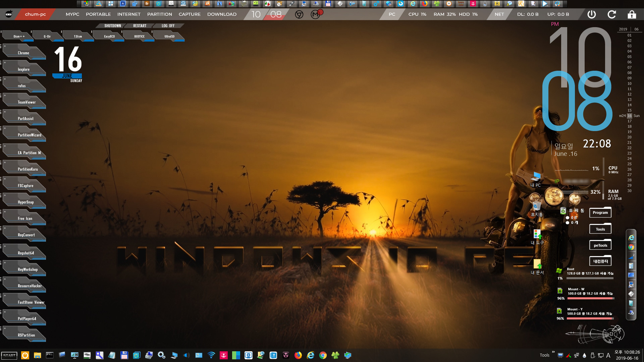Expand the plus on the rufus tile
The image size is (644, 362).
coord(5,79)
